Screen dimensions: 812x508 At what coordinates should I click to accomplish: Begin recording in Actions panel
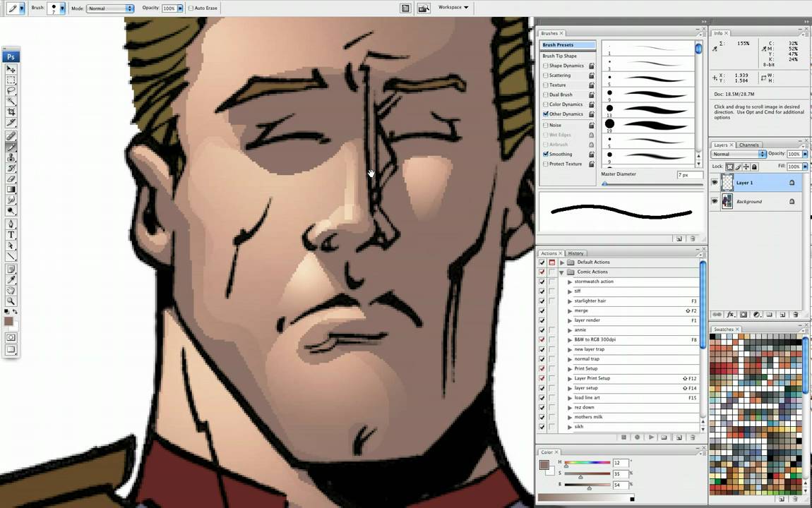point(637,437)
